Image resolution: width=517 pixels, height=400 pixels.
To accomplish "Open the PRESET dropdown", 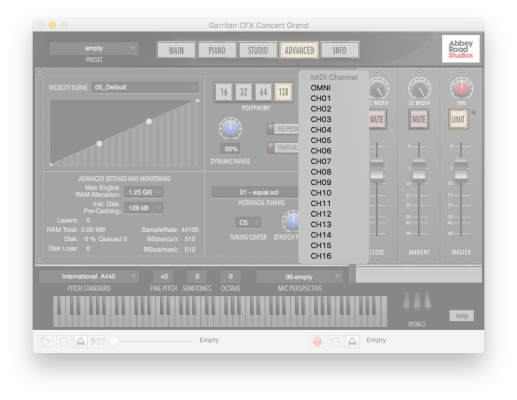I will tap(94, 48).
